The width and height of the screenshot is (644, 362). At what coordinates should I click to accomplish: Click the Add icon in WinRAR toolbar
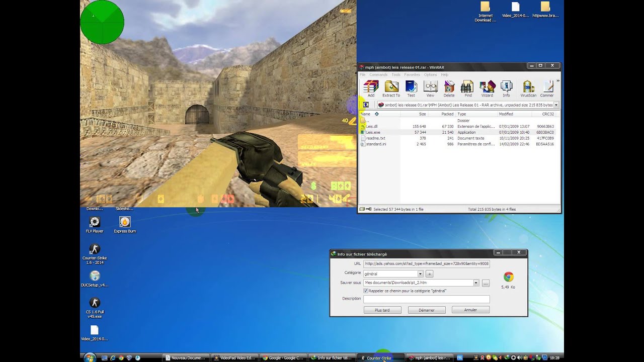pos(371,88)
